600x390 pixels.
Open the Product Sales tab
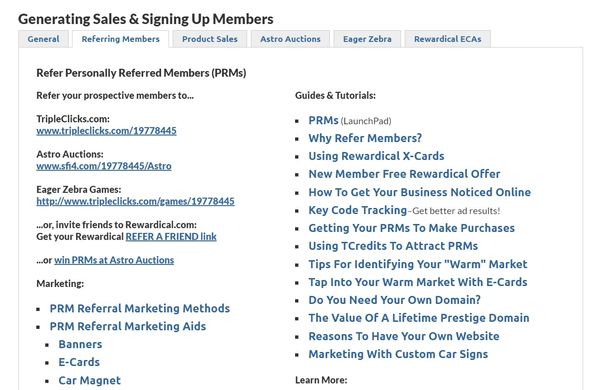210,39
